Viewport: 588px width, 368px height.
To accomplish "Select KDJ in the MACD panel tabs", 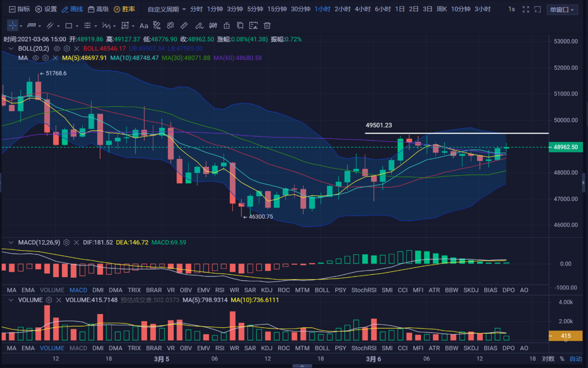I will point(266,290).
